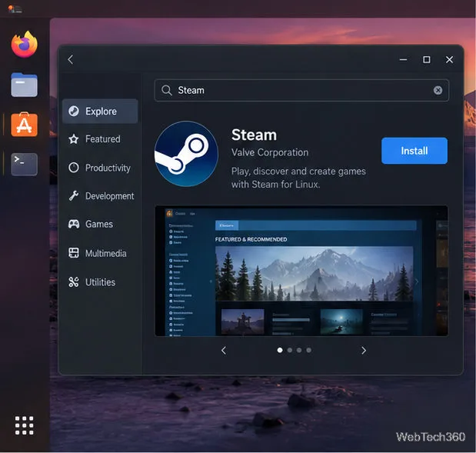Open the Multimedia category
This screenshot has width=476, height=453.
click(100, 253)
